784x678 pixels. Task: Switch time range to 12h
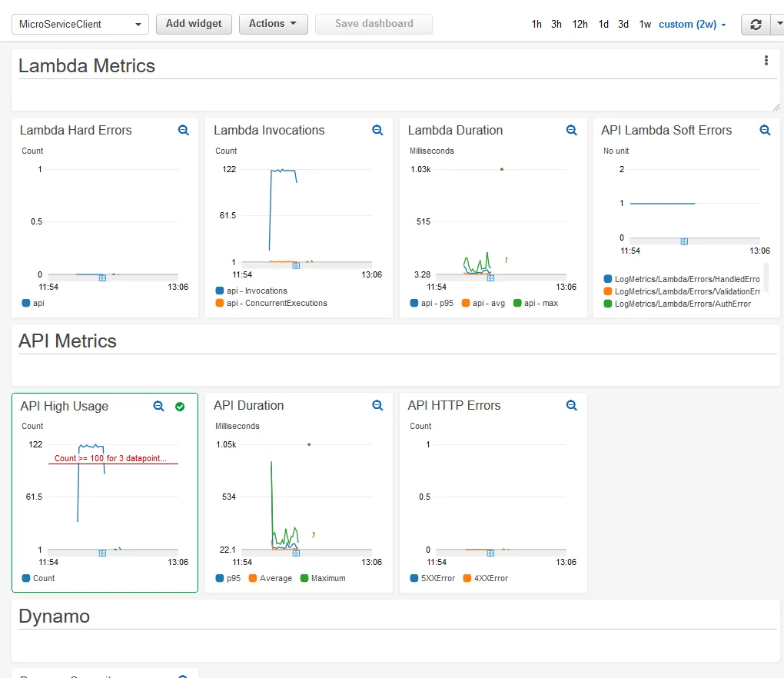click(x=580, y=25)
